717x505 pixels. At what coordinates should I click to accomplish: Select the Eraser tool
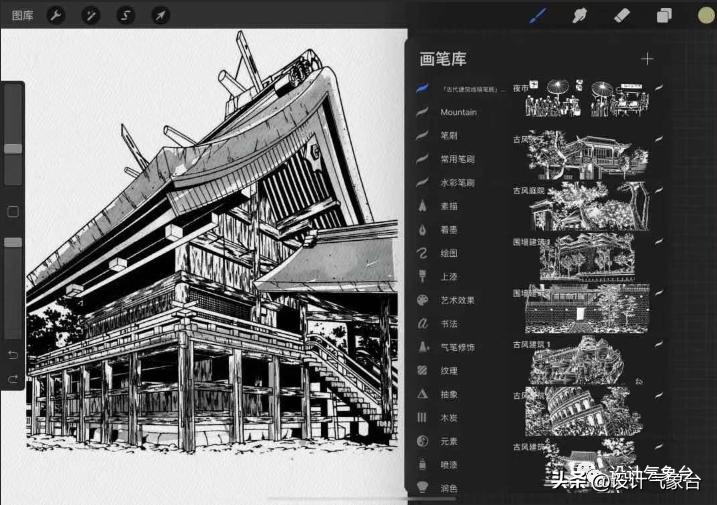coord(621,16)
